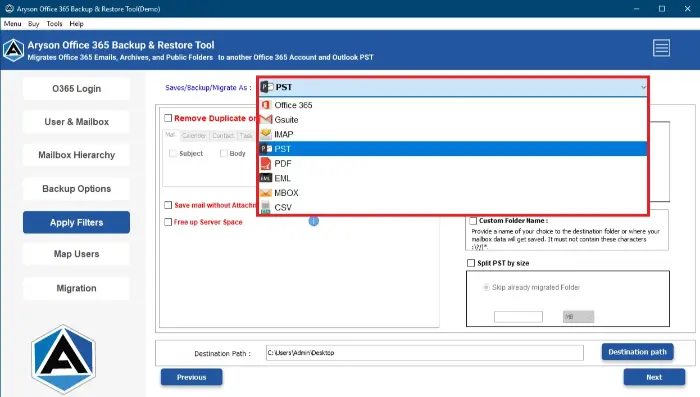Open the MB size unit dropdown
The image size is (700, 397).
pos(578,317)
